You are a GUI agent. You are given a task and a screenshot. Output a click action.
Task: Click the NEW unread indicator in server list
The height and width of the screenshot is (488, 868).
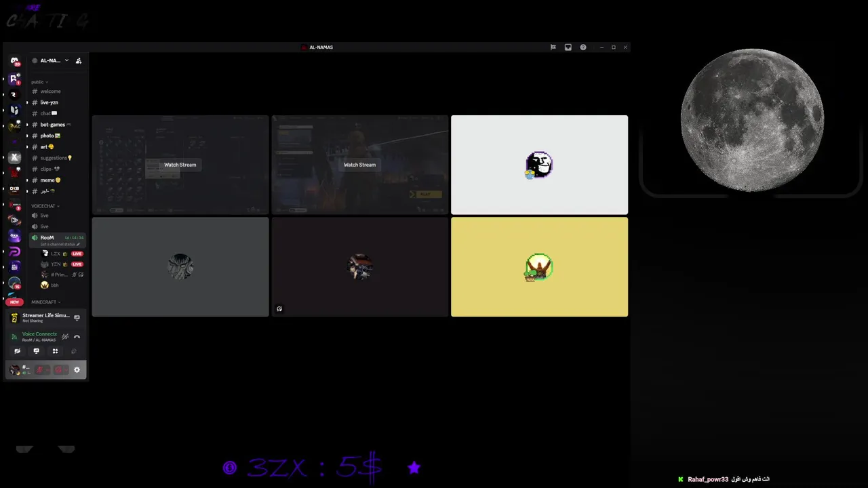[x=14, y=302]
